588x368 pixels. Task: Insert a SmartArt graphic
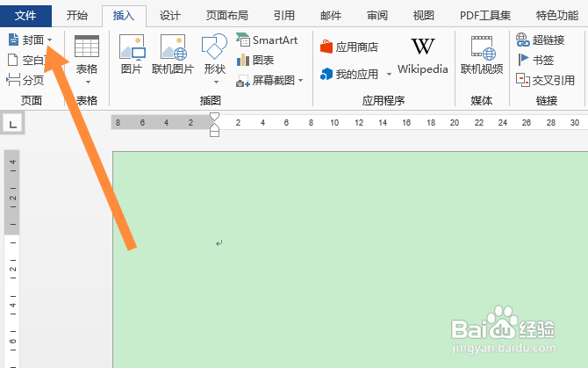(x=267, y=40)
